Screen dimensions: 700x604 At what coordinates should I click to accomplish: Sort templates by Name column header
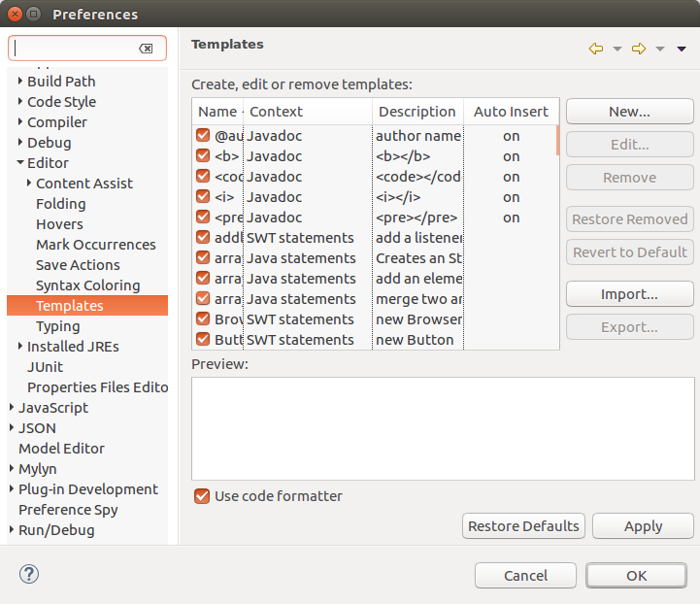click(x=217, y=112)
